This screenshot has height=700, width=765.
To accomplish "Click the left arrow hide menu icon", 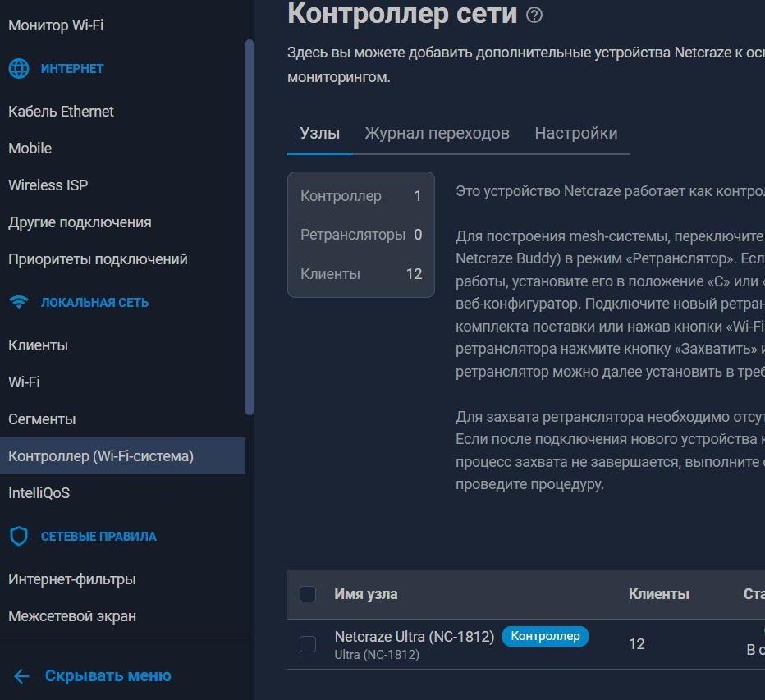I will click(21, 676).
